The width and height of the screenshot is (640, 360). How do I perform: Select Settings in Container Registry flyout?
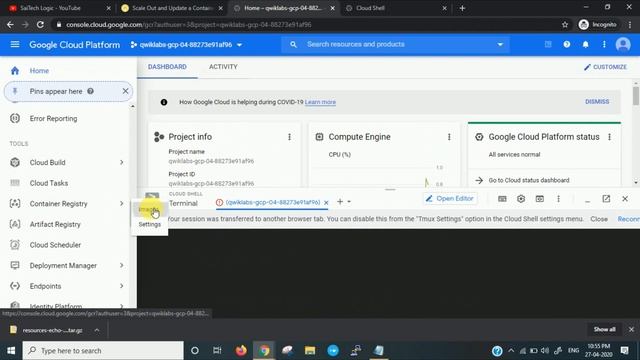point(149,224)
